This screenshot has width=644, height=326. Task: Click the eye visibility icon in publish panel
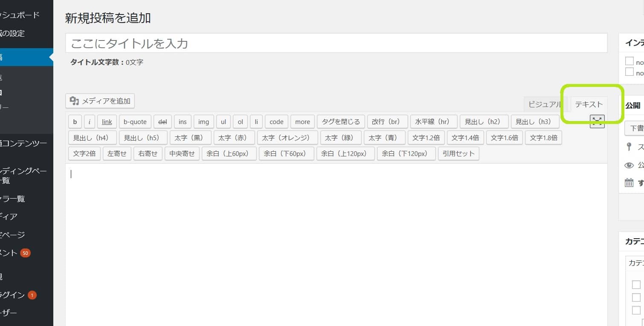coord(629,165)
